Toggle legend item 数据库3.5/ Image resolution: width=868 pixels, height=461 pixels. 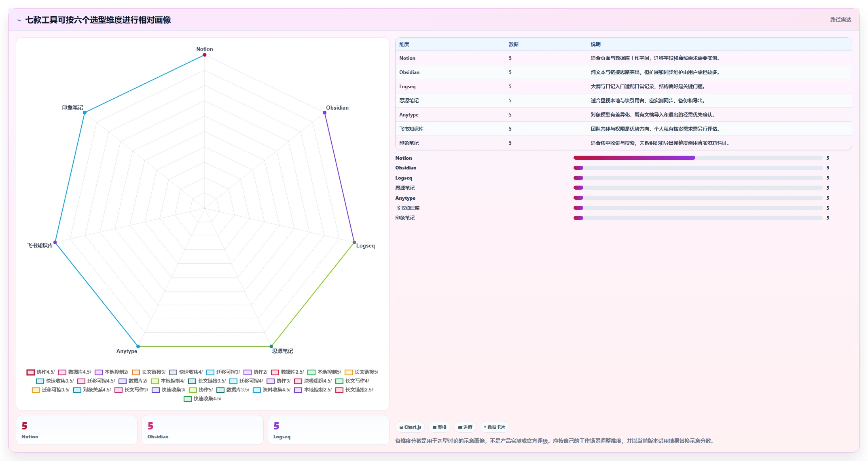[x=233, y=390]
